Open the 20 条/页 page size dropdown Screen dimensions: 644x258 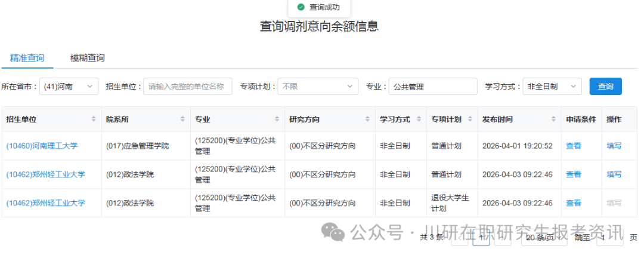click(544, 238)
